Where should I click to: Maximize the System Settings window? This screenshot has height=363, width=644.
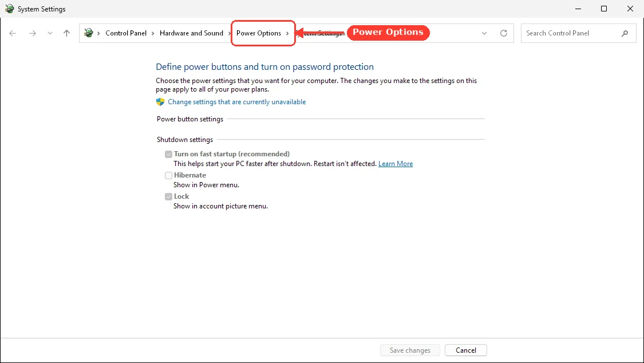604,9
